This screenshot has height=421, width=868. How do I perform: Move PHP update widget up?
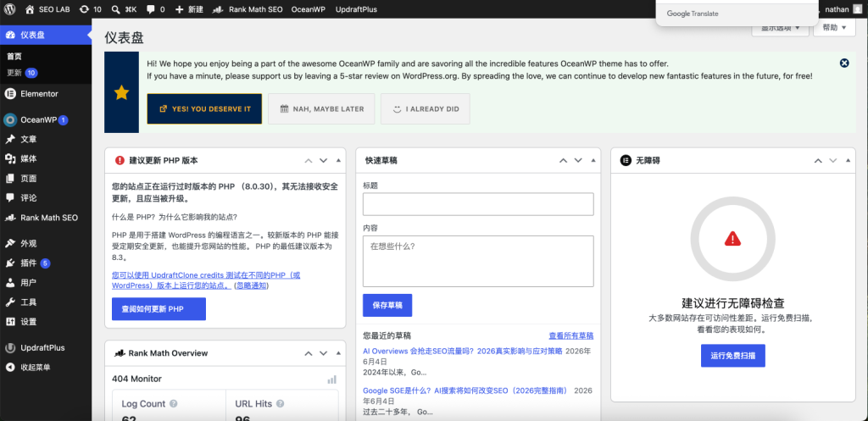click(x=309, y=160)
